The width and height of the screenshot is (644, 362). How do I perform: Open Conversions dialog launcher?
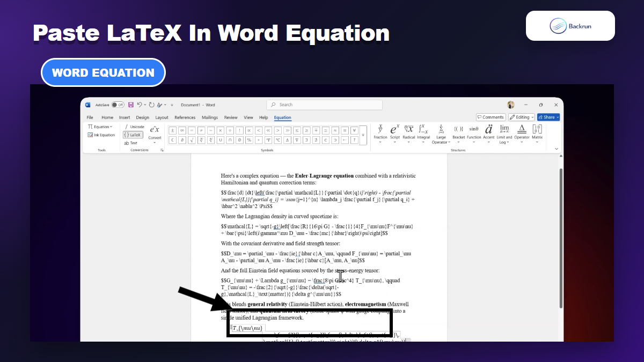162,150
